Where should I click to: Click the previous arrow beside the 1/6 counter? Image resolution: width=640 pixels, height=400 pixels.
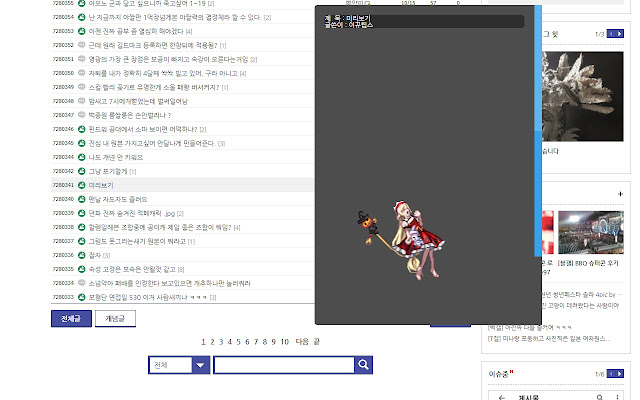[611, 373]
